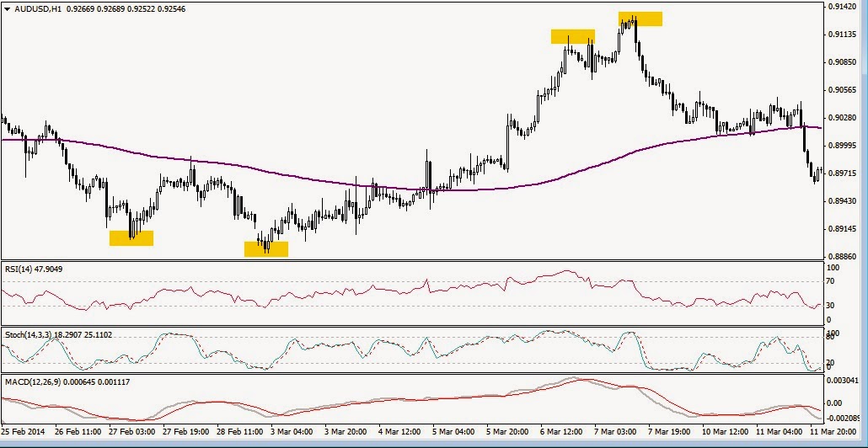The image size is (868, 448).
Task: Click the 5 Mar 04:00 time label
Action: point(455,431)
